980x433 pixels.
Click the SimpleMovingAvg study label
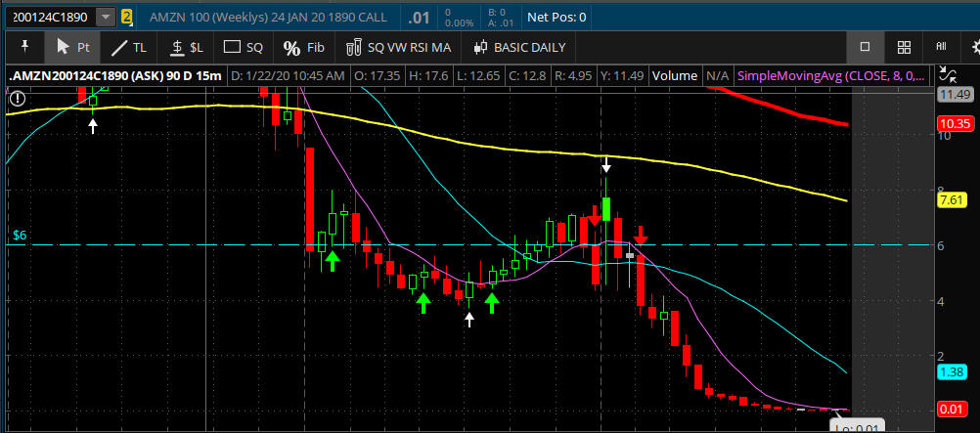(x=831, y=75)
